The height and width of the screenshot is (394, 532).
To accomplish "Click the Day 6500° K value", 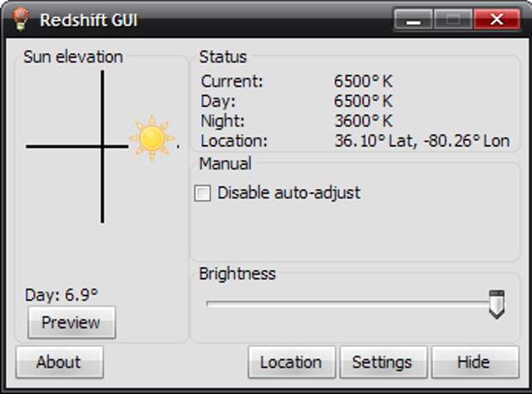I will point(363,101).
